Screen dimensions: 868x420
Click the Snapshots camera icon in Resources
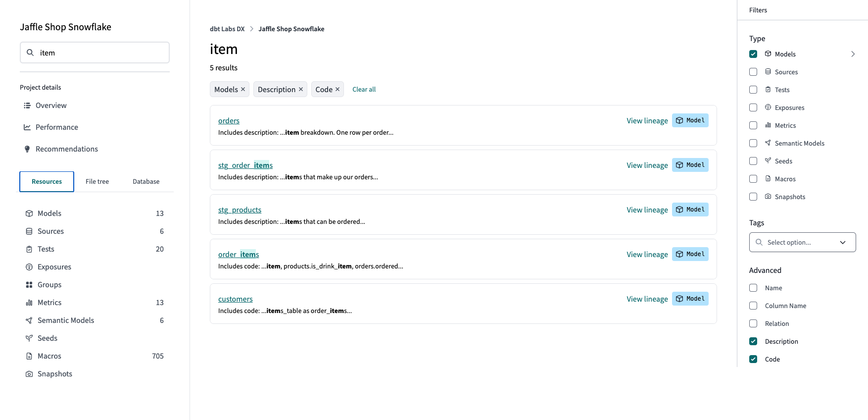[29, 374]
